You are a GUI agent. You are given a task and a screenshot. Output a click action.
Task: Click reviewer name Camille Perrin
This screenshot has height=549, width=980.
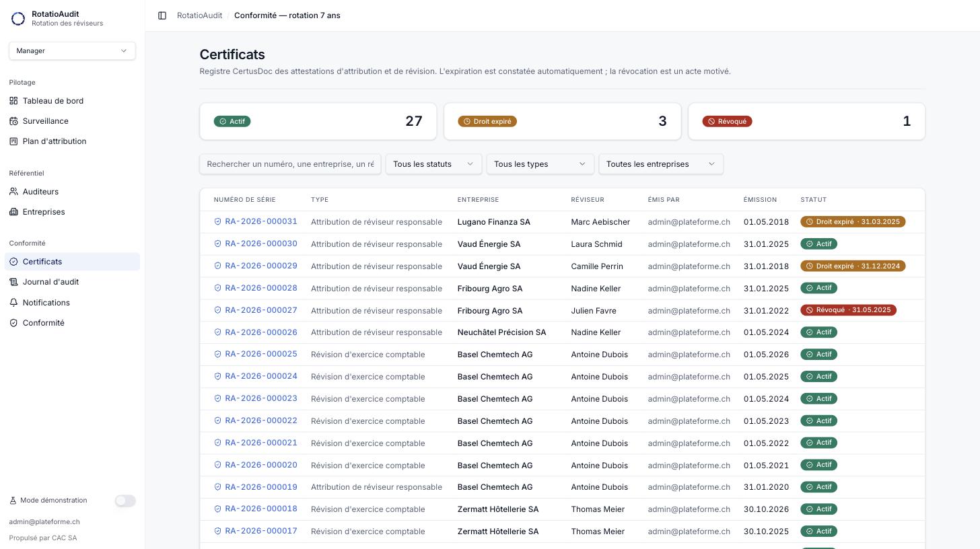pos(597,266)
